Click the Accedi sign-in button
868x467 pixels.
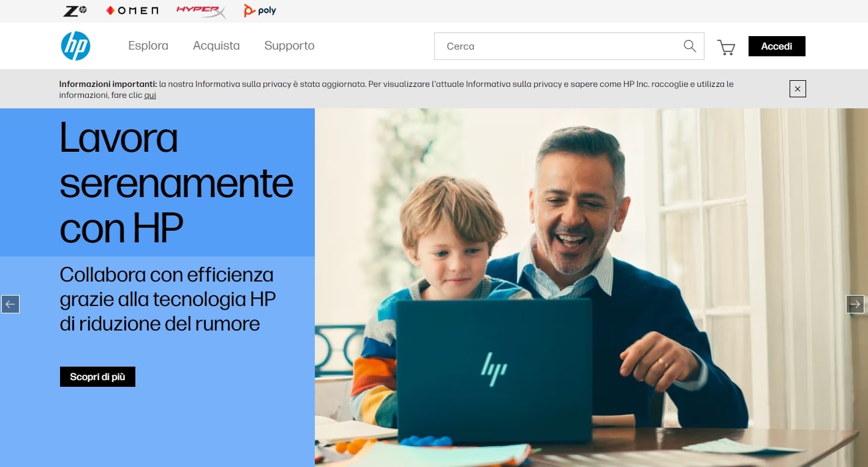click(777, 46)
